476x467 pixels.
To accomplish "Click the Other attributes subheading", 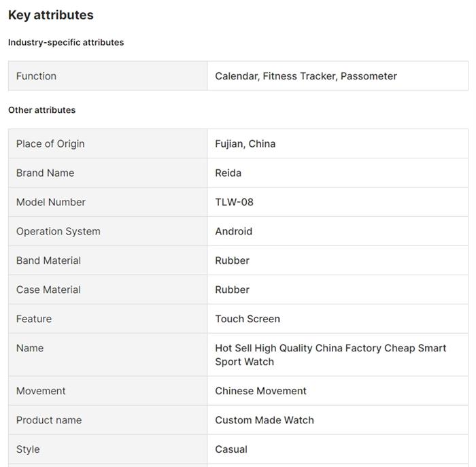I will [42, 110].
